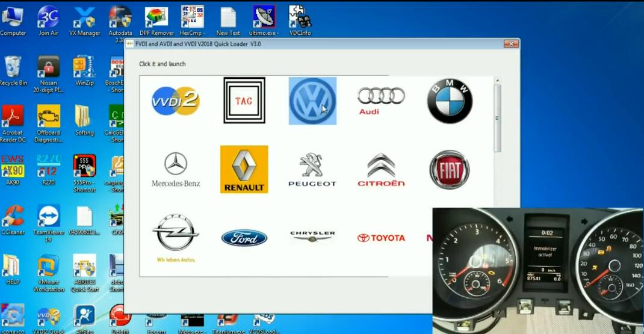Open HELP desktop icon

coord(12,270)
